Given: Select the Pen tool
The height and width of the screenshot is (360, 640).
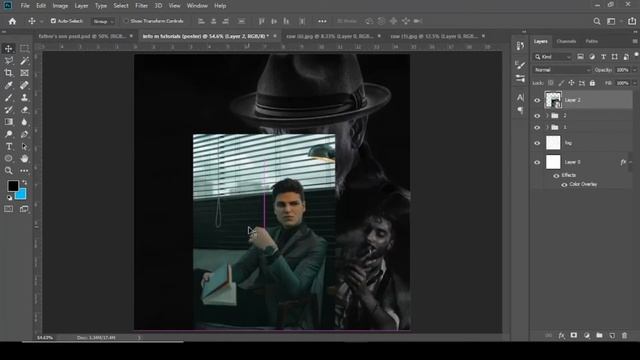Looking at the screenshot, I should coord(24,134).
